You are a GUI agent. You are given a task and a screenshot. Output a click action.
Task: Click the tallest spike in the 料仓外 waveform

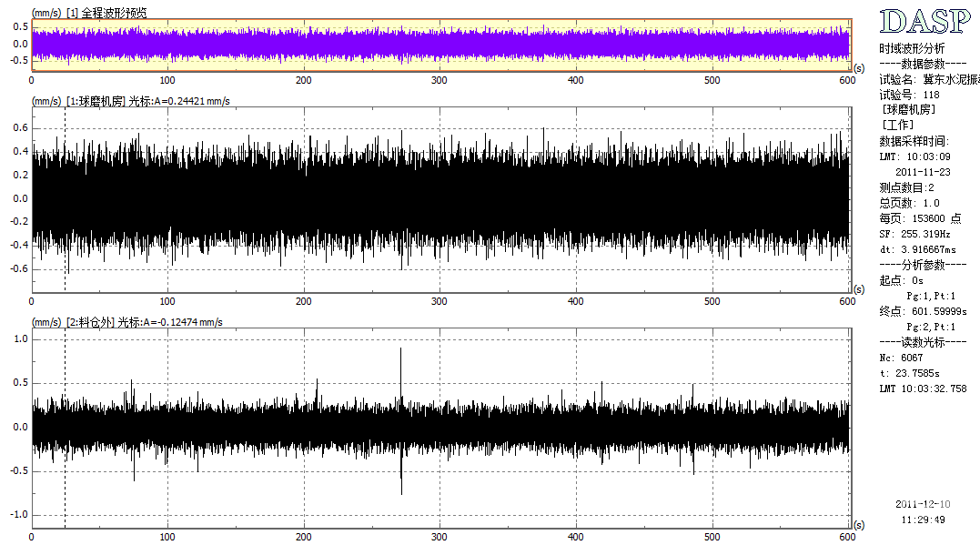pos(400,420)
